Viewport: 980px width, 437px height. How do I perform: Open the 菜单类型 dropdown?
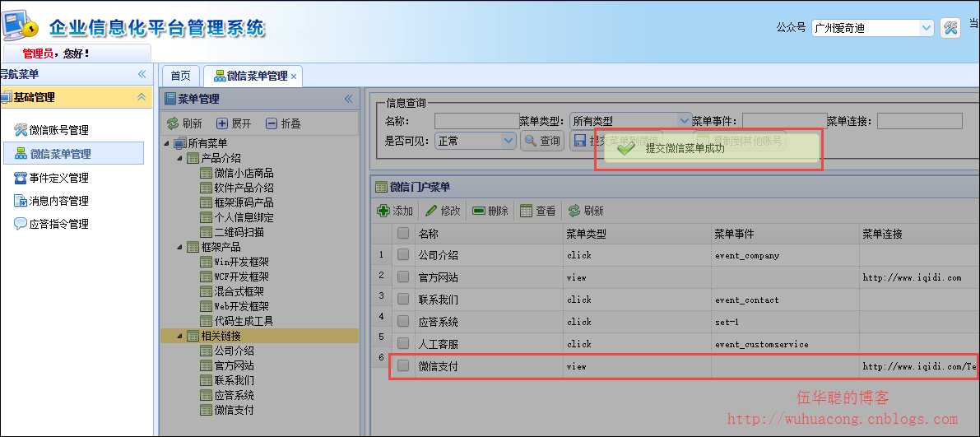coord(683,121)
